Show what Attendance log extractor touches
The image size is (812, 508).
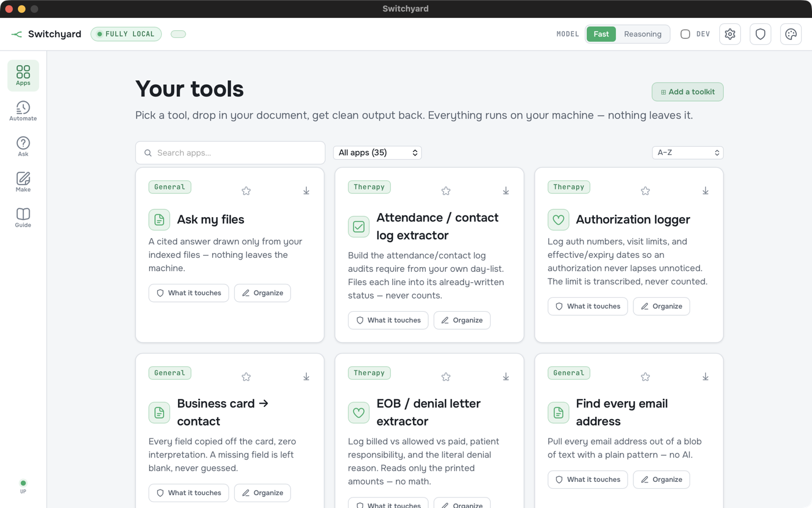pos(388,320)
